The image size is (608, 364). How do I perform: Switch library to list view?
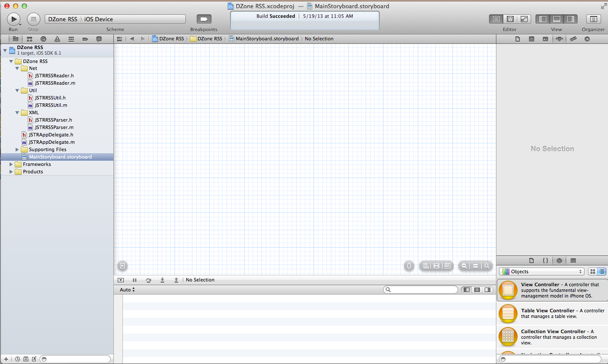(x=601, y=271)
